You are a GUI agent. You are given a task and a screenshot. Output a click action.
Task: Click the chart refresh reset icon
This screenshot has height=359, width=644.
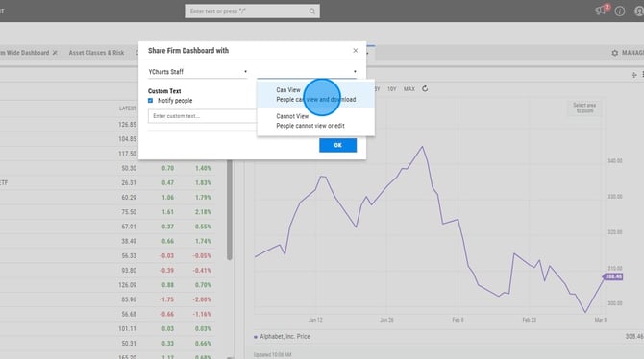[x=425, y=88]
